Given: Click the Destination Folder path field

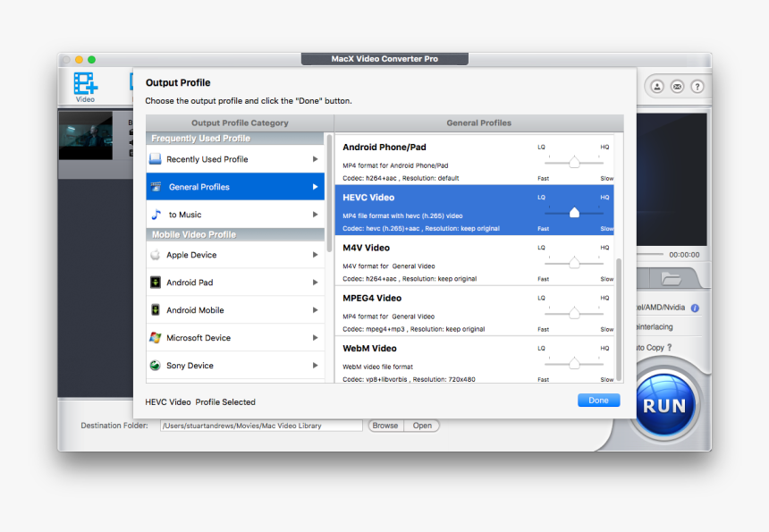Looking at the screenshot, I should click(261, 426).
